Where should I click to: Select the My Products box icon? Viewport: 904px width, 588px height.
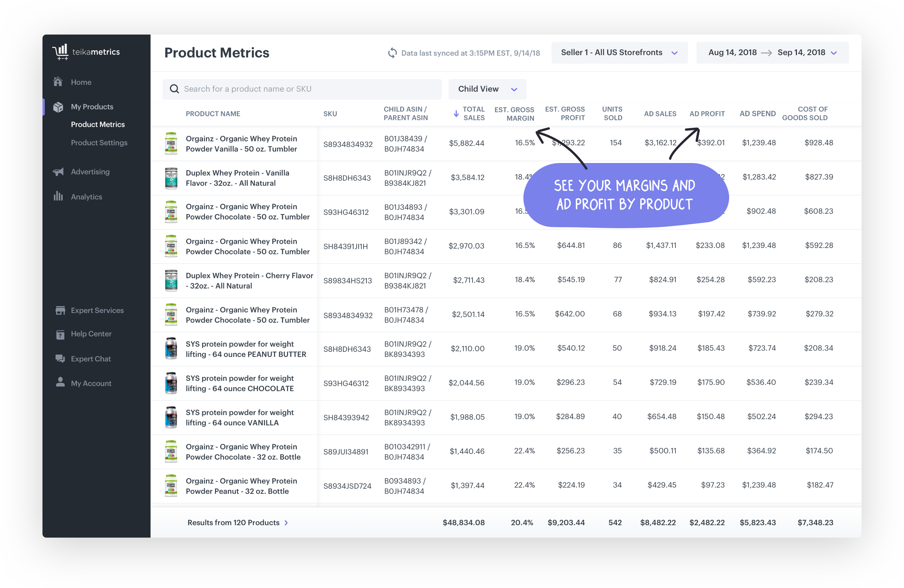58,107
